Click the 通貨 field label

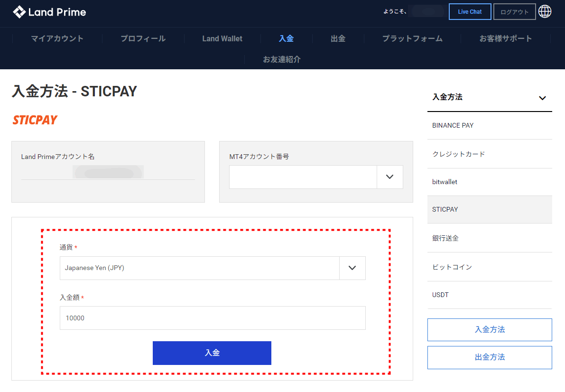coord(66,247)
